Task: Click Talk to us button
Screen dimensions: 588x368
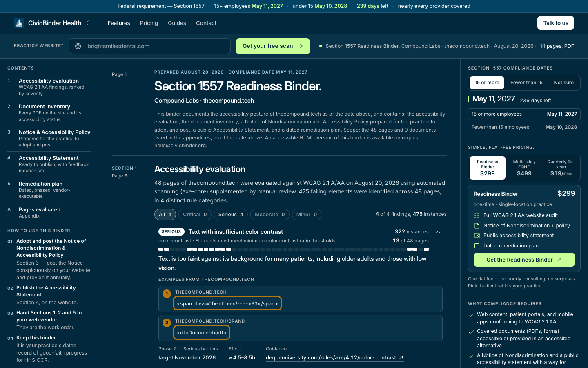Action: [556, 23]
